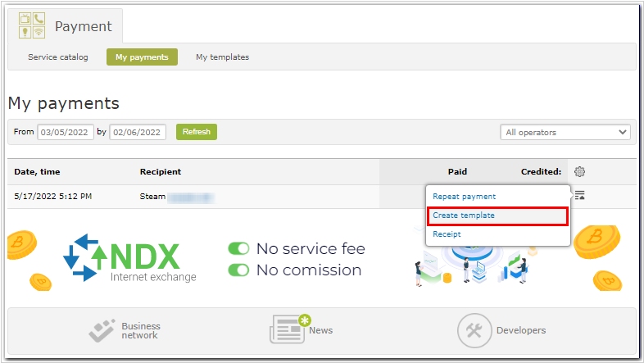The width and height of the screenshot is (644, 363).
Task: Select Repeat payment in the popup menu
Action: pyautogui.click(x=464, y=197)
